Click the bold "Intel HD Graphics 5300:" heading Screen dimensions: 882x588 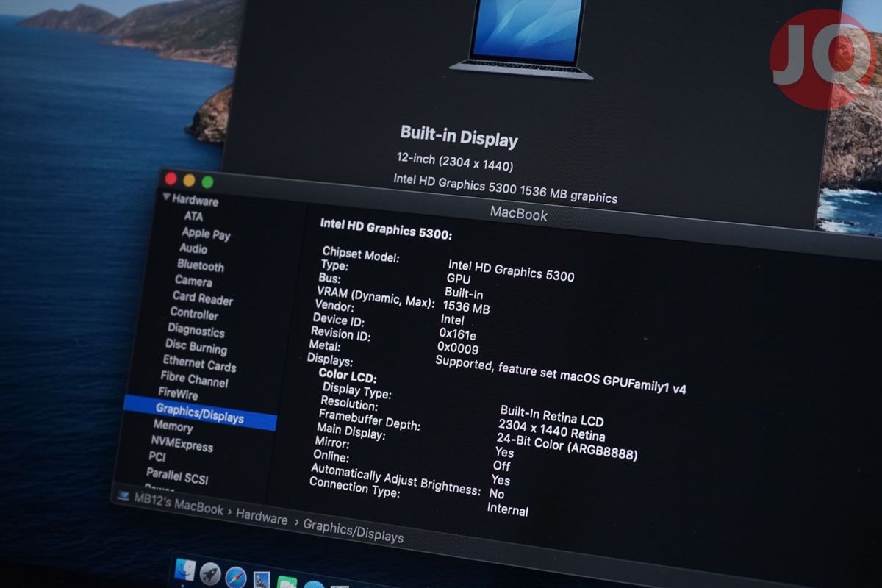point(387,228)
